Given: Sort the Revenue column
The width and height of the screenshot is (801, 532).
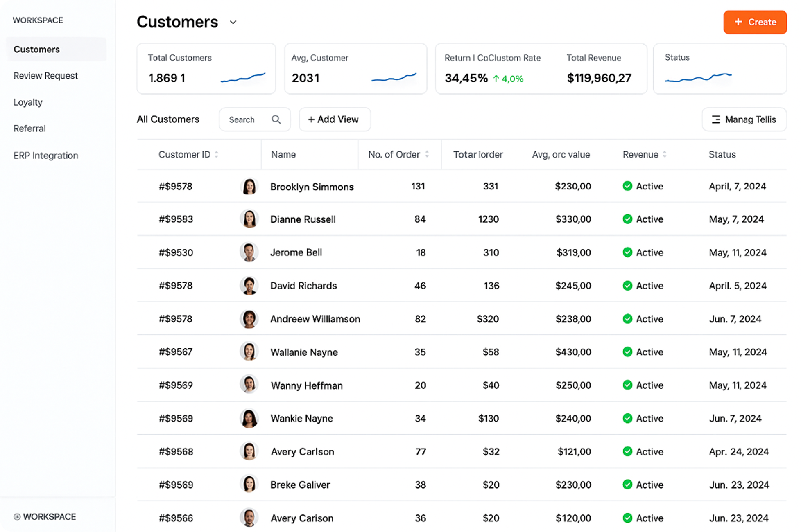Looking at the screenshot, I should click(664, 155).
